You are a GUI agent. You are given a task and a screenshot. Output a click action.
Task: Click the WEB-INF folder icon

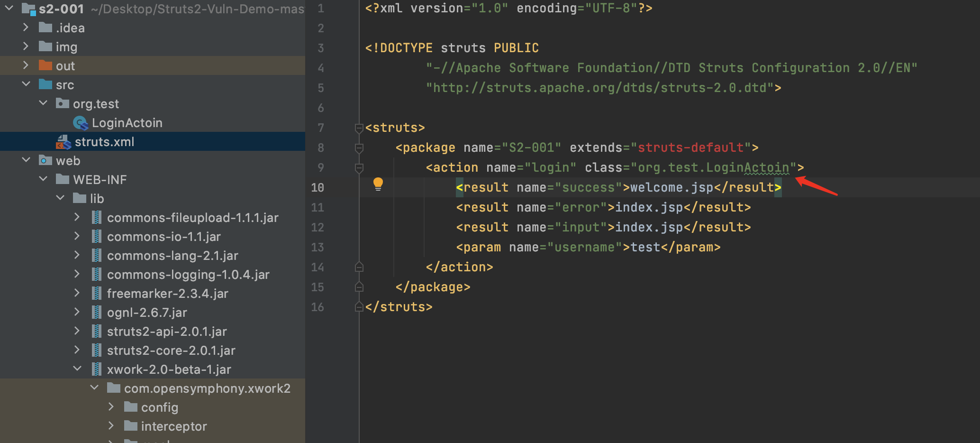coord(63,179)
